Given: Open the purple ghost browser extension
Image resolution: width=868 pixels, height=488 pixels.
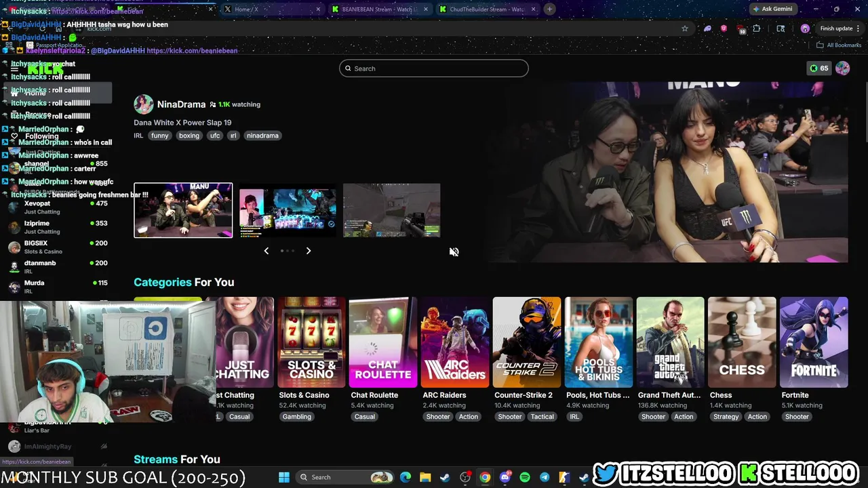Looking at the screenshot, I should click(707, 28).
